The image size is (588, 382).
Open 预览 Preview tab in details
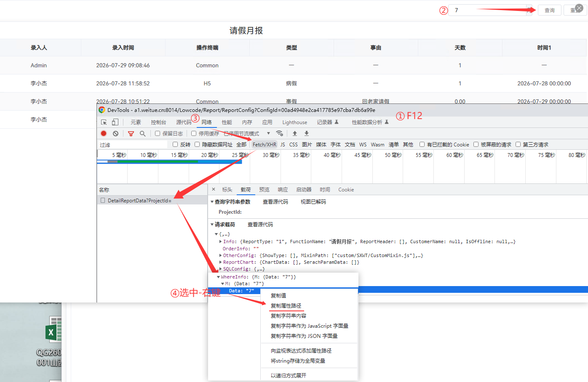[264, 190]
